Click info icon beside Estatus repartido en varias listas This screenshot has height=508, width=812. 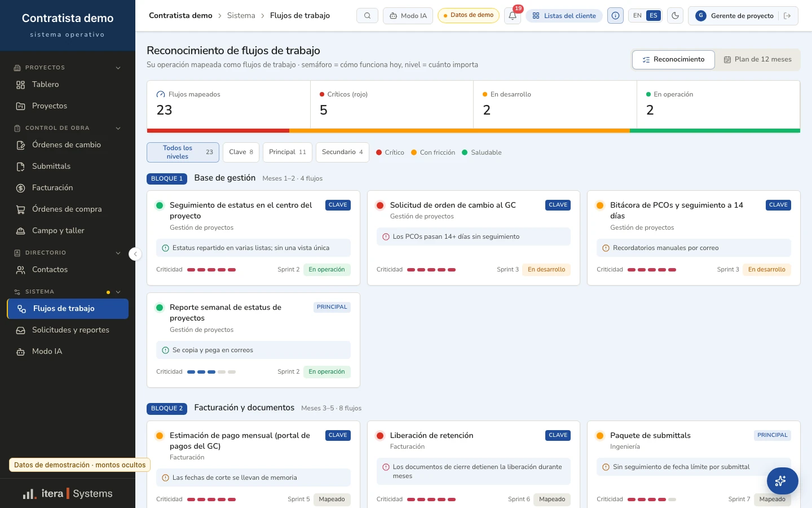pos(165,248)
